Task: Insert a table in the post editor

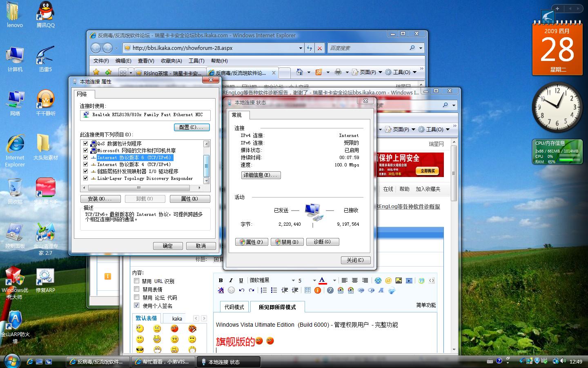Action: pyautogui.click(x=308, y=290)
